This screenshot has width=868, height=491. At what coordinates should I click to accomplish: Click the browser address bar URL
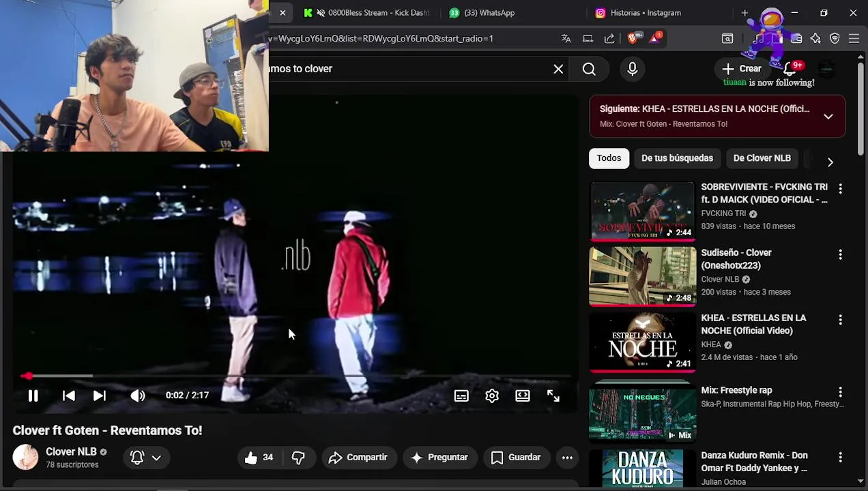coord(381,39)
